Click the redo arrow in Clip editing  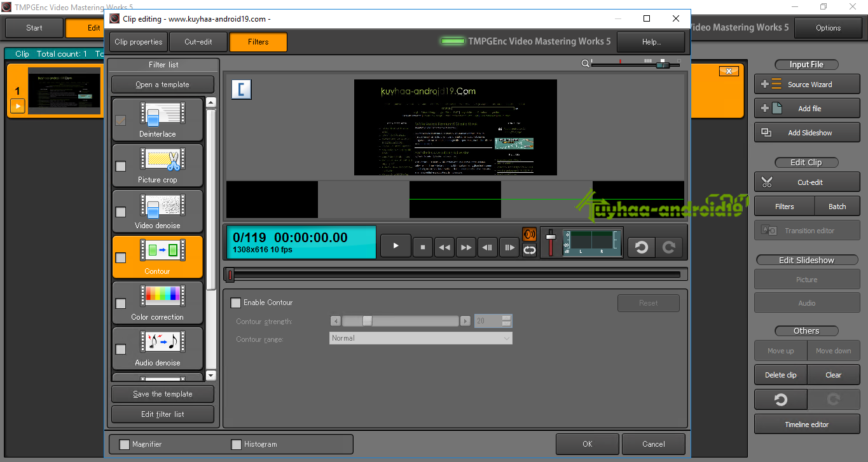click(669, 247)
